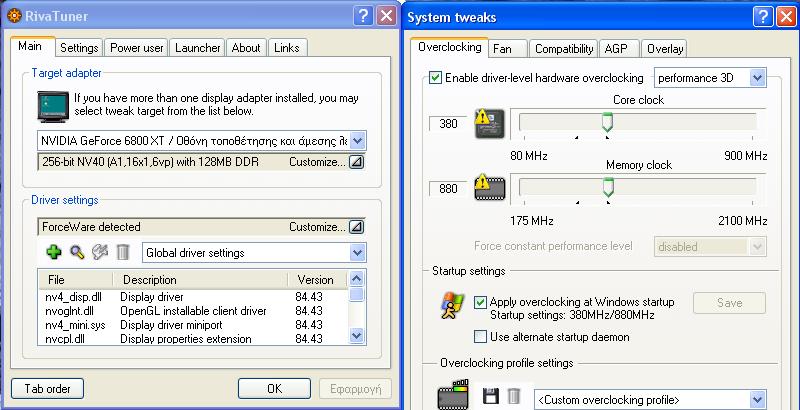Click the overclocking profile memory chip icon
This screenshot has height=410, width=800.
pyautogui.click(x=453, y=395)
